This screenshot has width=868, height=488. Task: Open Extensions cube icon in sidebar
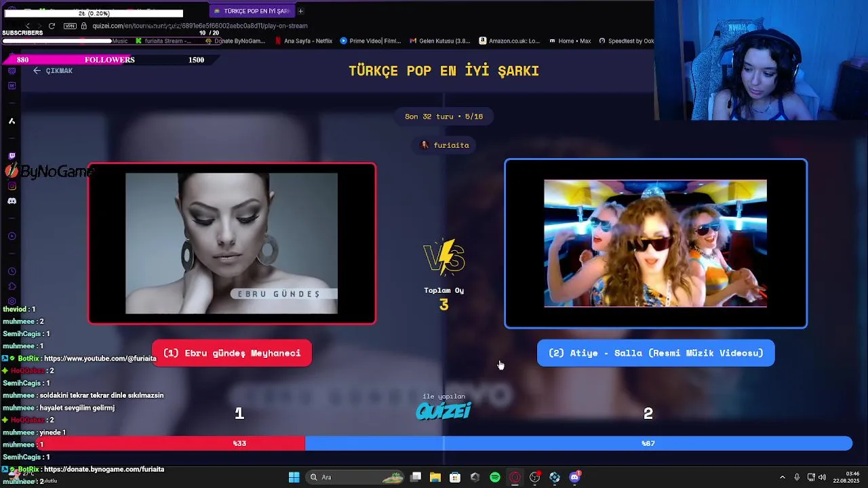[x=12, y=286]
